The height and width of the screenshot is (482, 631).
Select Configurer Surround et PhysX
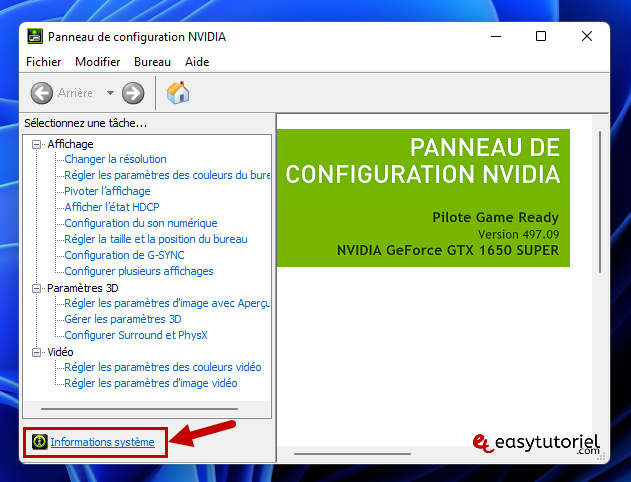[136, 335]
